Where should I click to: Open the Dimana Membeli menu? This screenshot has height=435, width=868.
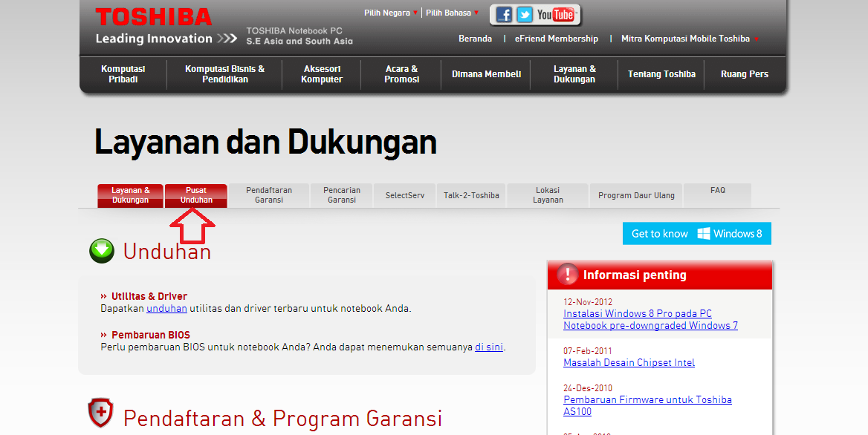click(x=486, y=74)
